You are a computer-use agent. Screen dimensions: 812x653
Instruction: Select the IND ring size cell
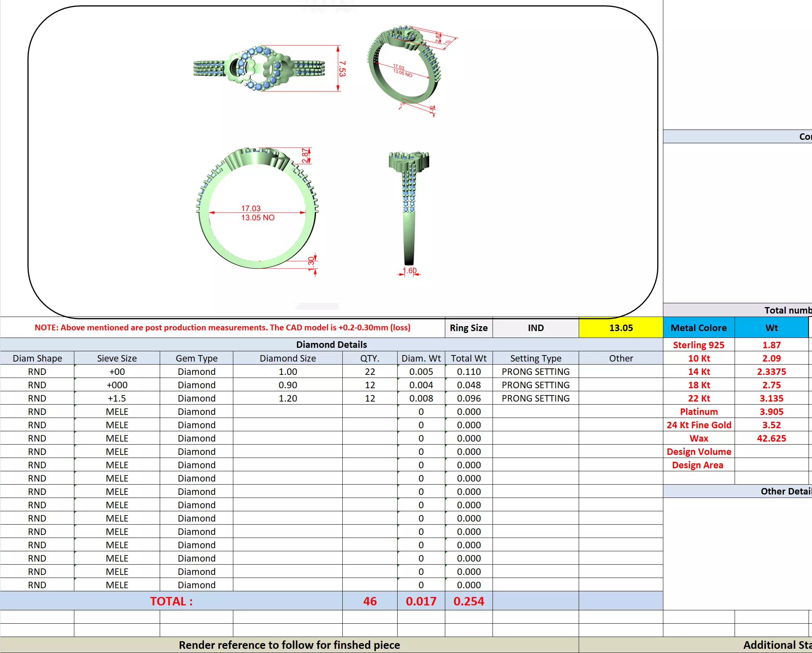tap(536, 328)
